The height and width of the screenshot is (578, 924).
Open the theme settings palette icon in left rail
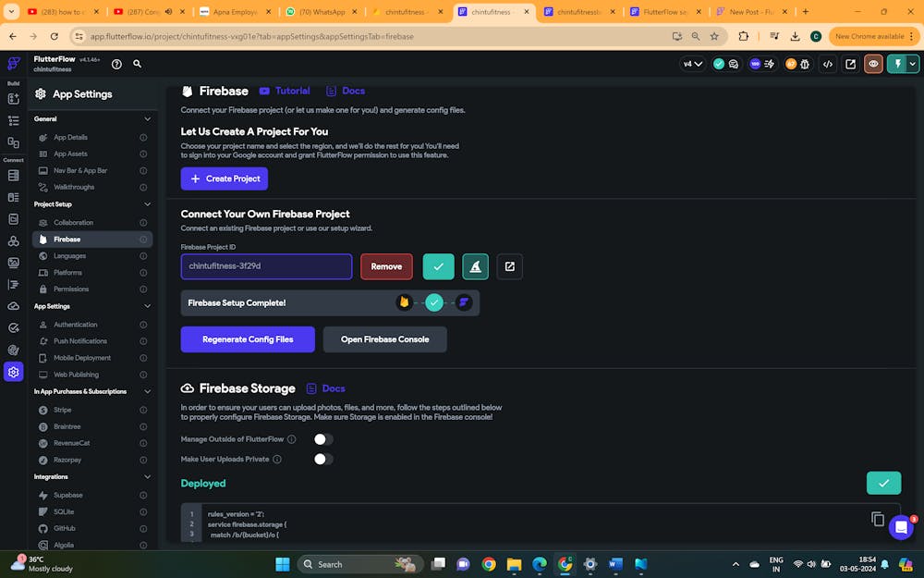coord(14,350)
